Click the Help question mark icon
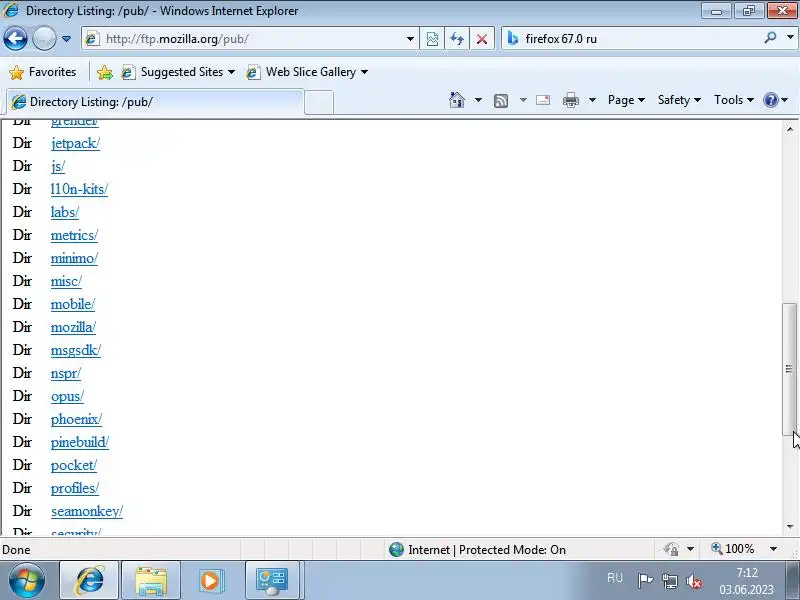The width and height of the screenshot is (800, 600). point(770,100)
